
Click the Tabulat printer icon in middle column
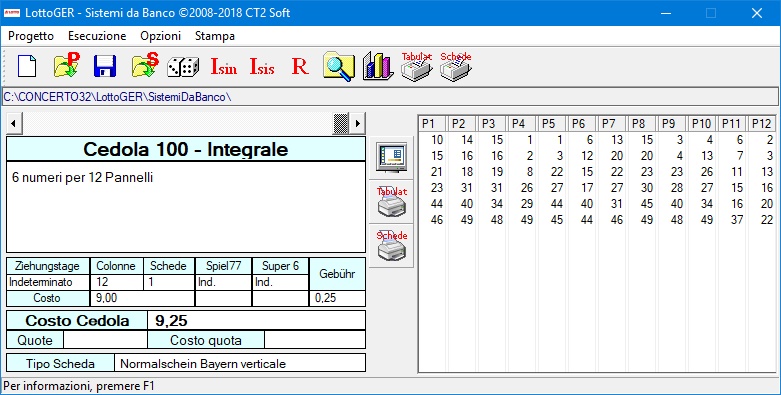pyautogui.click(x=391, y=201)
